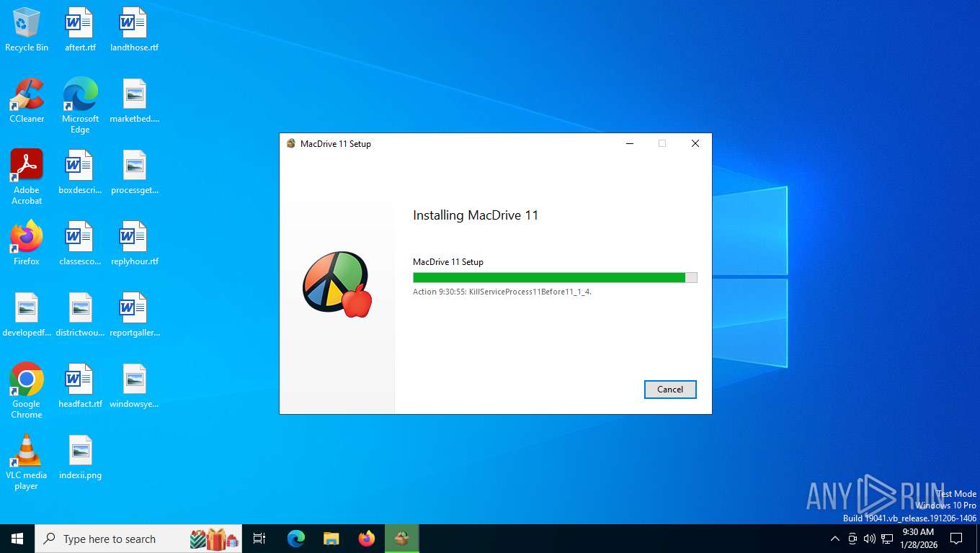The height and width of the screenshot is (553, 980).
Task: Select the landthose.rtf document icon
Action: point(134,30)
